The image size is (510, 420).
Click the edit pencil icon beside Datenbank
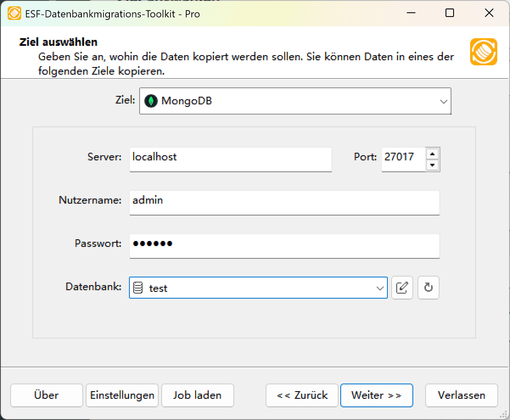(x=402, y=288)
